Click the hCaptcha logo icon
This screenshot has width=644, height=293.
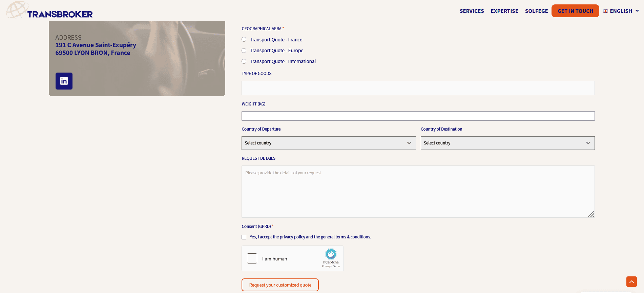(331, 254)
